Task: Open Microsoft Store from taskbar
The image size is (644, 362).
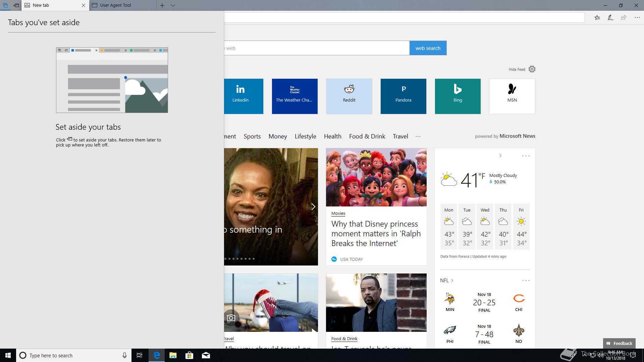Action: (x=189, y=355)
